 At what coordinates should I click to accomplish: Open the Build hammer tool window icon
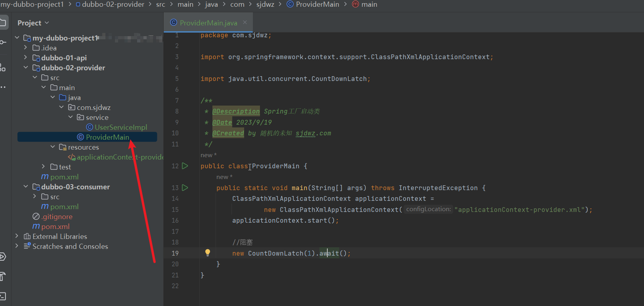pyautogui.click(x=3, y=276)
